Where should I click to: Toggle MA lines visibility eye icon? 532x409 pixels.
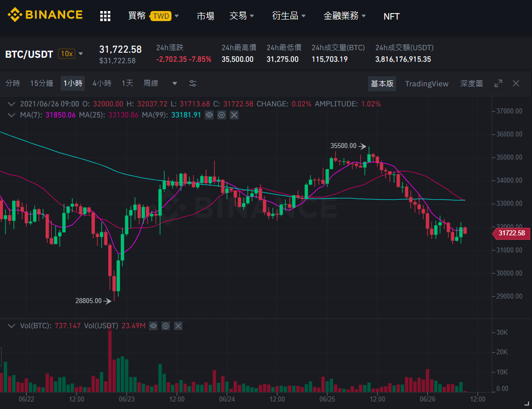click(x=209, y=115)
